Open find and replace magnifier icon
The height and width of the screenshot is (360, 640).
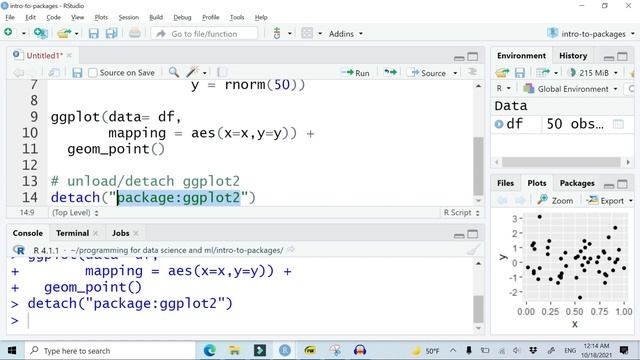[x=174, y=73]
